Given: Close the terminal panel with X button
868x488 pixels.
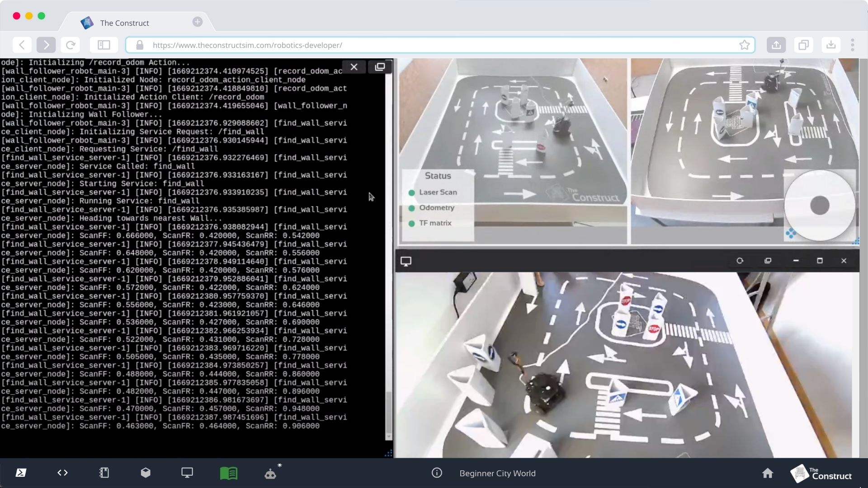Looking at the screenshot, I should tap(354, 67).
